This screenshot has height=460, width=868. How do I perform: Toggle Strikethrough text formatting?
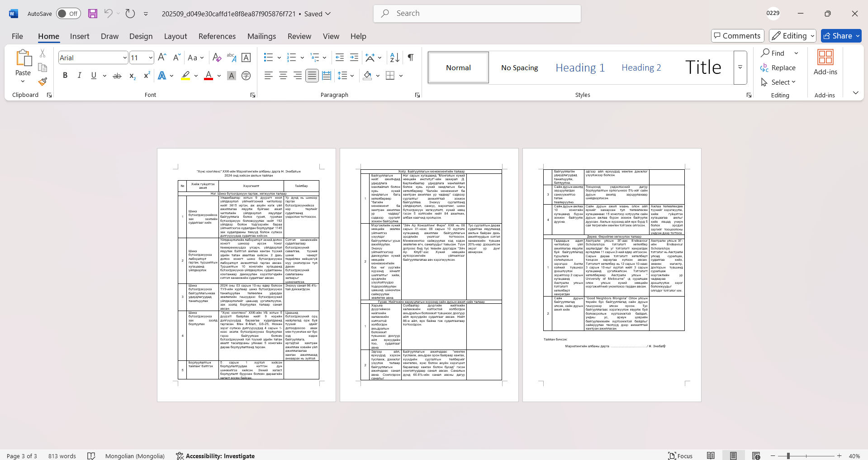click(117, 76)
